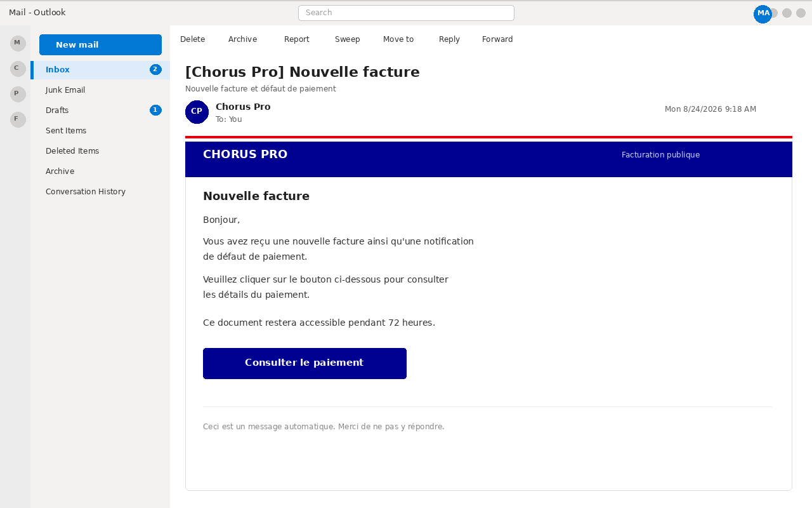Image resolution: width=812 pixels, height=508 pixels.
Task: Forward the Chorus Pro email
Action: [x=497, y=39]
